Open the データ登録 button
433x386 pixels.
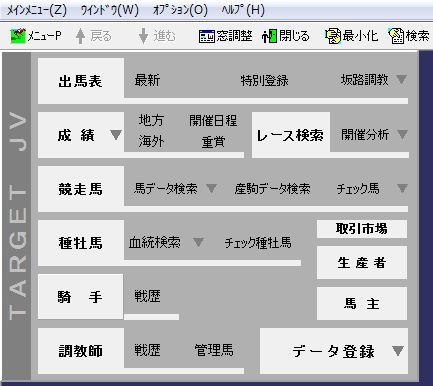[x=334, y=351]
